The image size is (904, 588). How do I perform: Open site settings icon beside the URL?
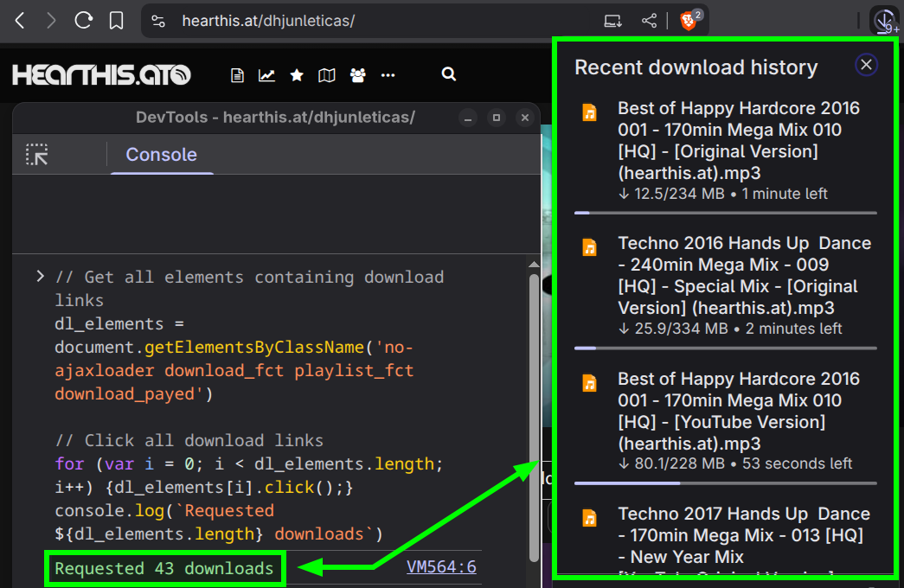point(158,22)
